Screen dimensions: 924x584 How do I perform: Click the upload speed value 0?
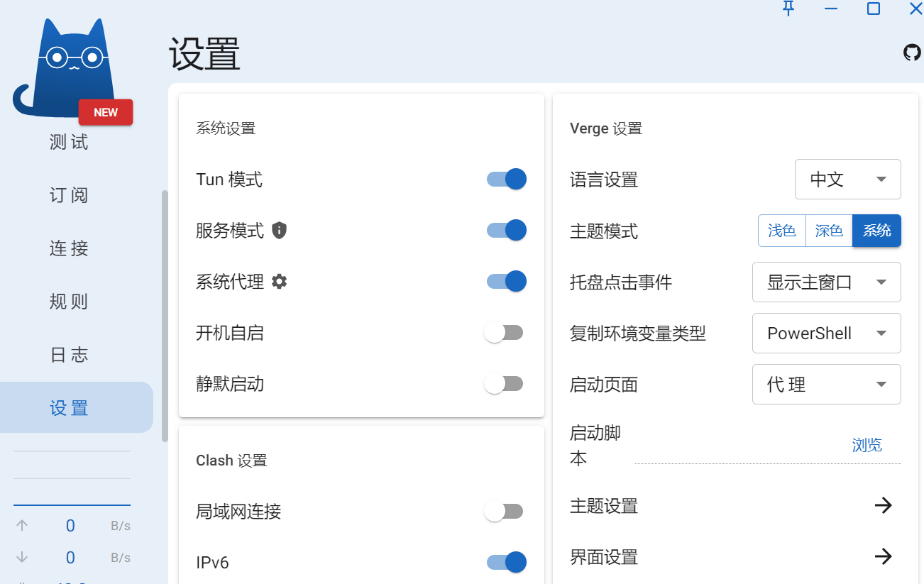tap(70, 526)
